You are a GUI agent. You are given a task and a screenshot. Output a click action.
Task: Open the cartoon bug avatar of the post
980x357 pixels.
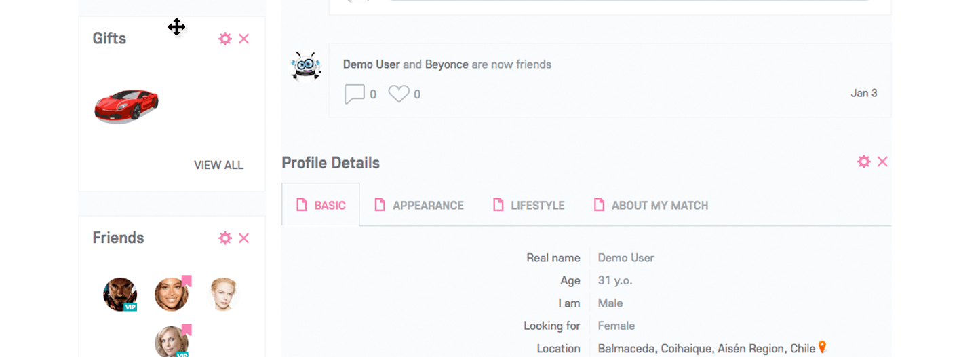(306, 67)
